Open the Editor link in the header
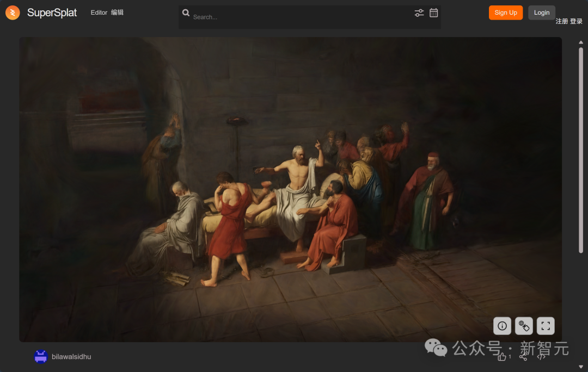Image resolution: width=588 pixels, height=372 pixels. tap(99, 13)
